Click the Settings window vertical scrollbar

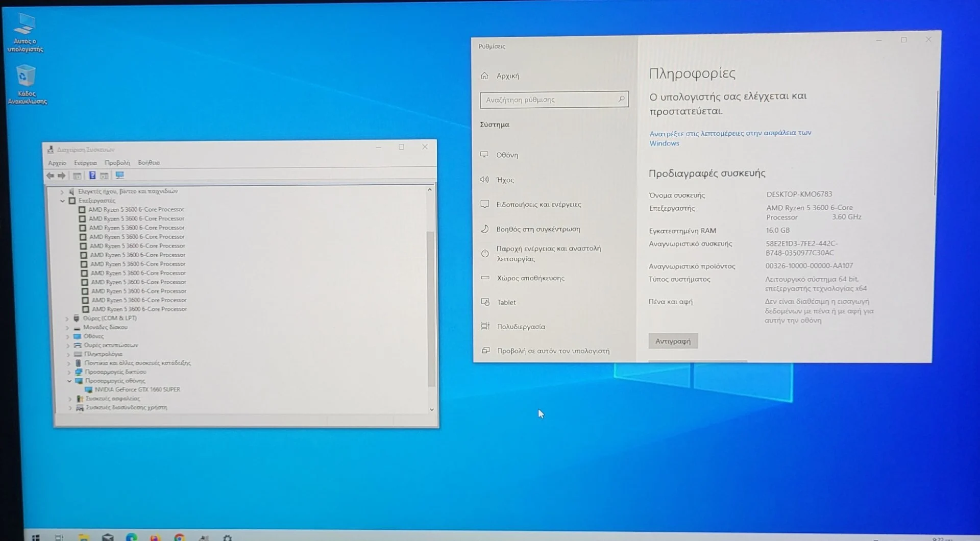click(x=936, y=143)
